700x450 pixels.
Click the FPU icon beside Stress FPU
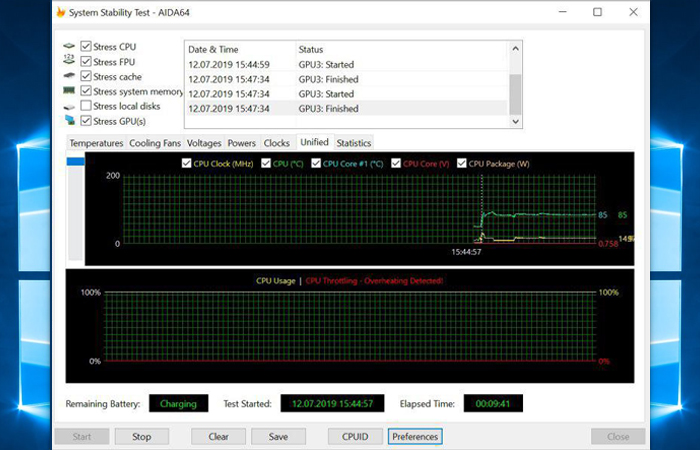tap(69, 62)
